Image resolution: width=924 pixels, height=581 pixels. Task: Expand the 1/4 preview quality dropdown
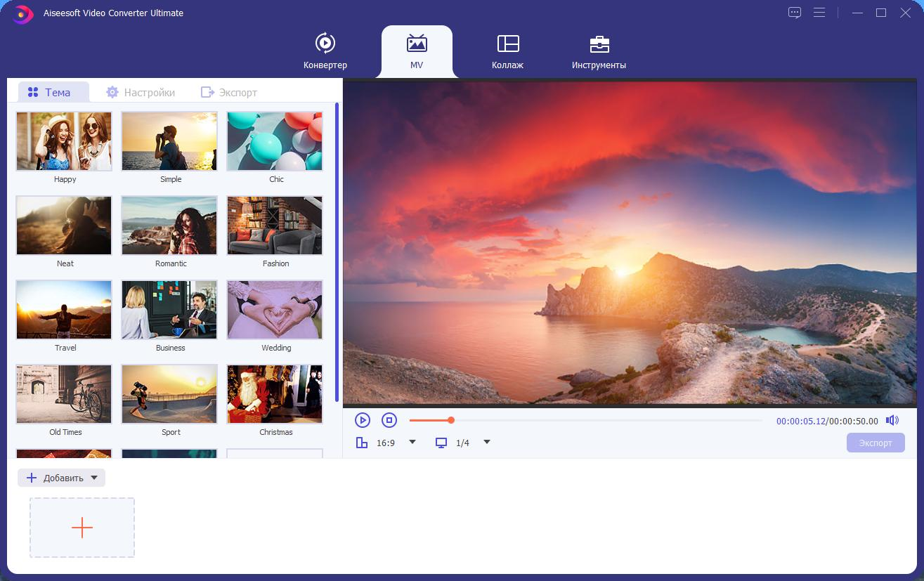(487, 442)
